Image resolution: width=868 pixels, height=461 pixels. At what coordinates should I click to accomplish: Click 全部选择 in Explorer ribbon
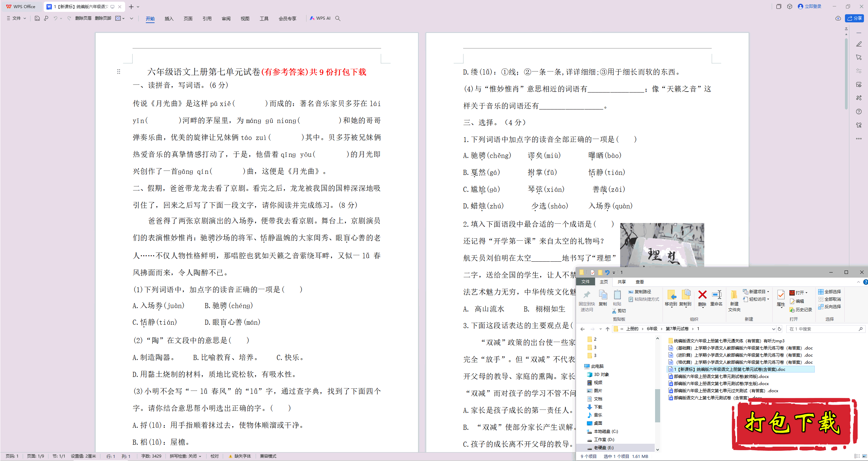(x=829, y=292)
